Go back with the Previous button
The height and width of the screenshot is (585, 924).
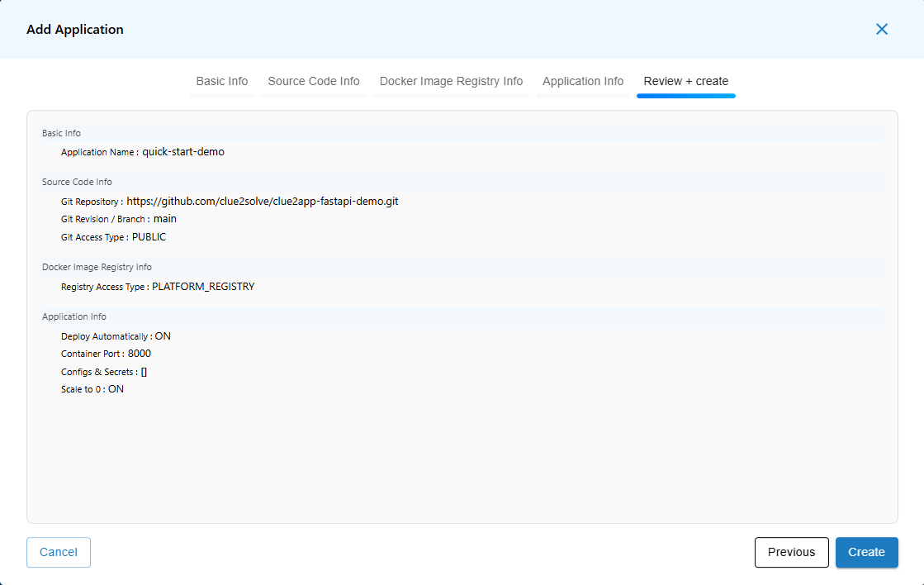coord(791,552)
